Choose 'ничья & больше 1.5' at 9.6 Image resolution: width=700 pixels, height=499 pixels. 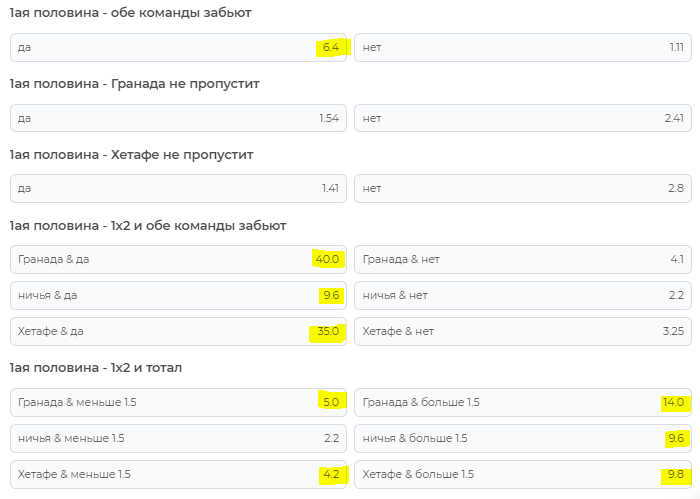(x=522, y=438)
